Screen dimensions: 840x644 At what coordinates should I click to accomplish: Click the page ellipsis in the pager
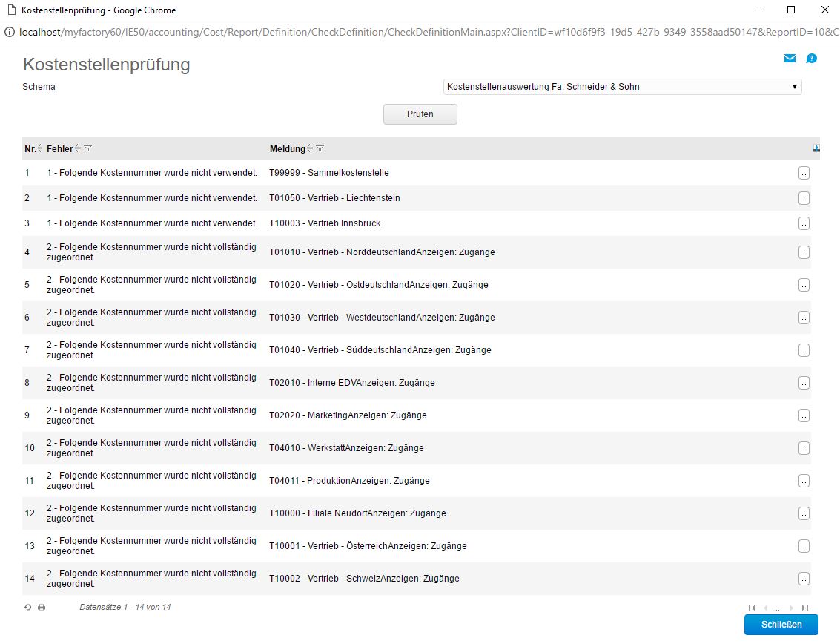coord(778,608)
